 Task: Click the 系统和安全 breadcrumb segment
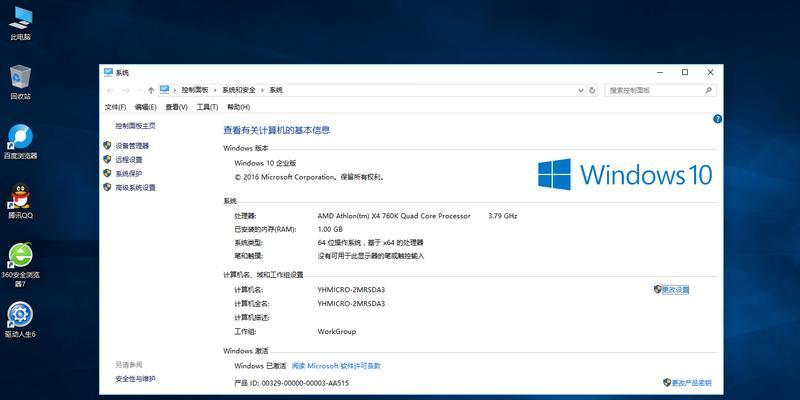[238, 90]
